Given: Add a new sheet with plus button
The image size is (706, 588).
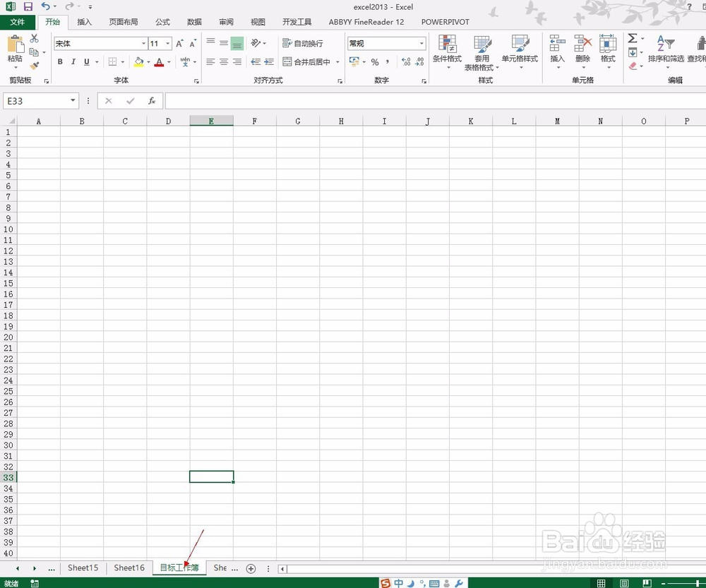Looking at the screenshot, I should click(251, 569).
